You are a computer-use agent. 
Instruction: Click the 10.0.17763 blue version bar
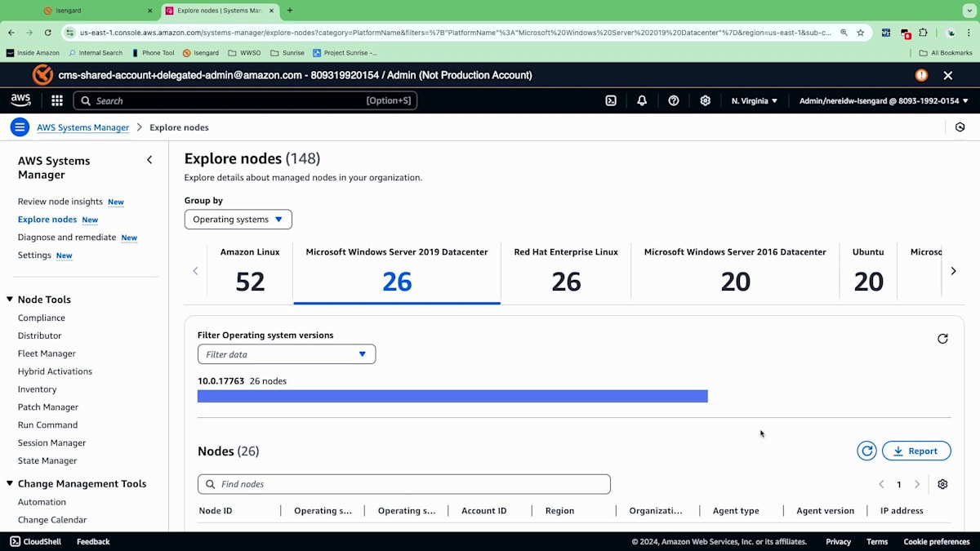452,396
